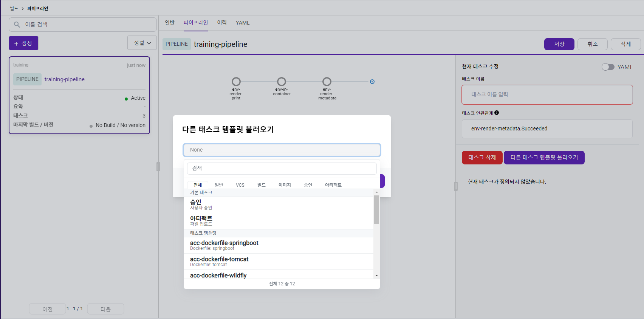Choose the acc-dockerfile-tomcat template
644x319 pixels.
point(279,262)
